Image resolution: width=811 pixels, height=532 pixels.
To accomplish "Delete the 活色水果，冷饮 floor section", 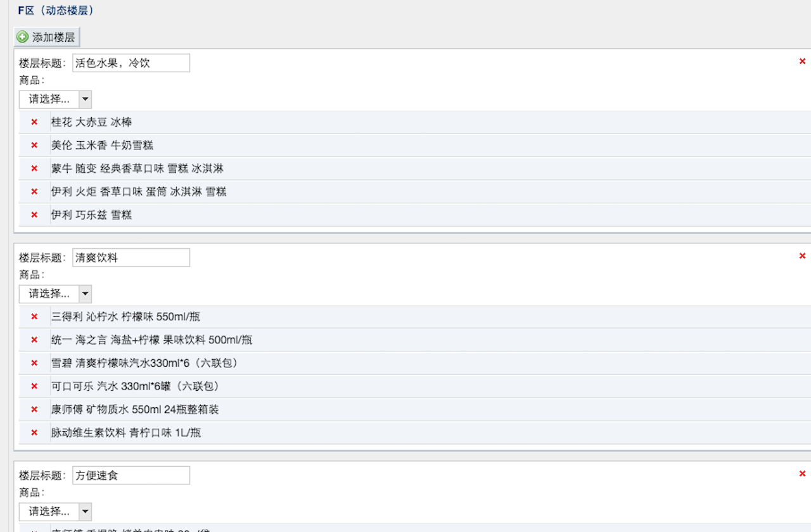I will (x=802, y=61).
